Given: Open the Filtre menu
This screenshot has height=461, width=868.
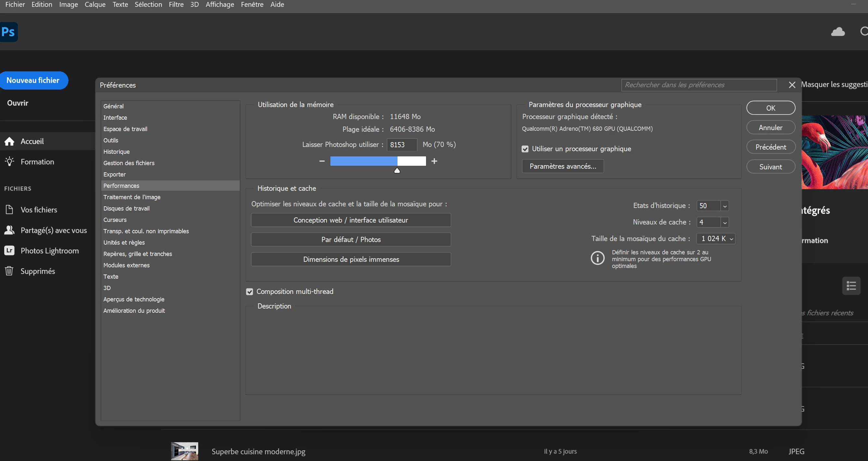Looking at the screenshot, I should [x=176, y=5].
